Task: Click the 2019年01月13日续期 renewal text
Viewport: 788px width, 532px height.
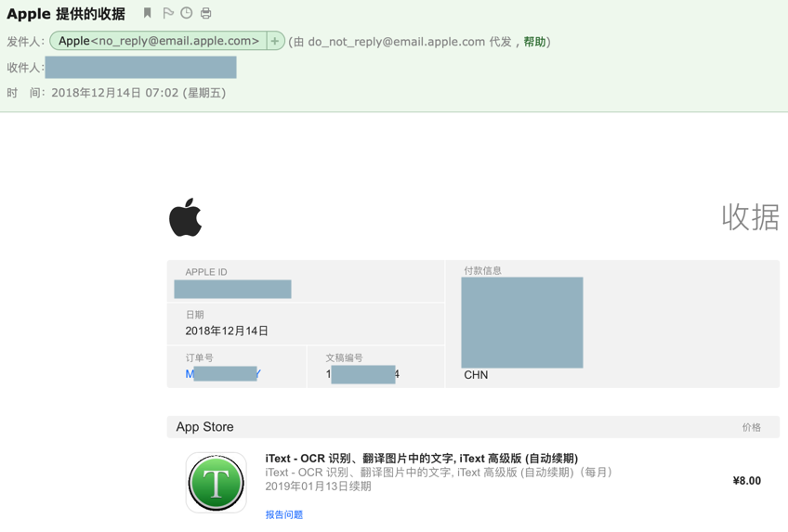Action: (x=318, y=487)
